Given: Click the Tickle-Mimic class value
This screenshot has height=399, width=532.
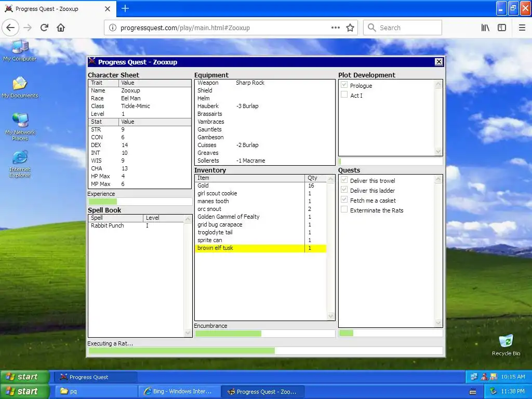Looking at the screenshot, I should 136,106.
